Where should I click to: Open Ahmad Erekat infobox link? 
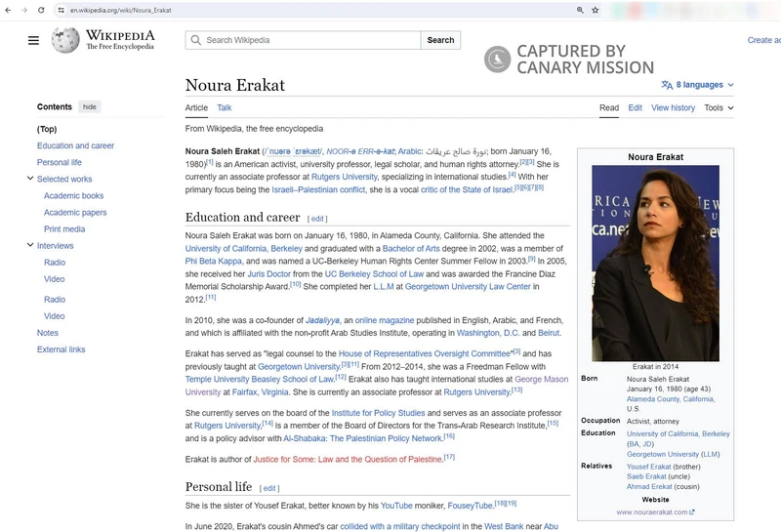coord(649,487)
